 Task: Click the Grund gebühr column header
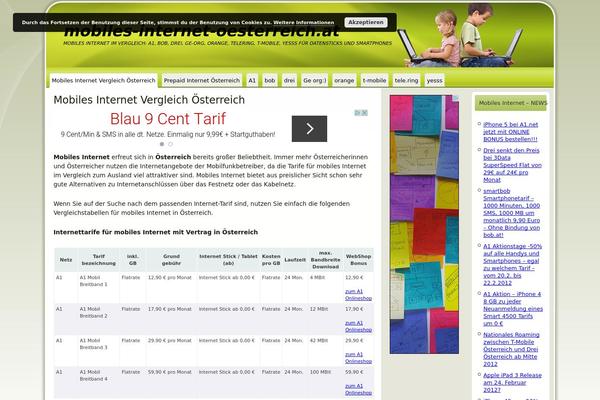point(171,260)
